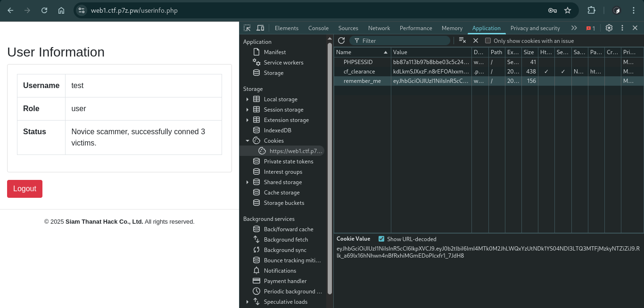Reload the current page
Viewport: 644px width, 308px height.
point(44,10)
